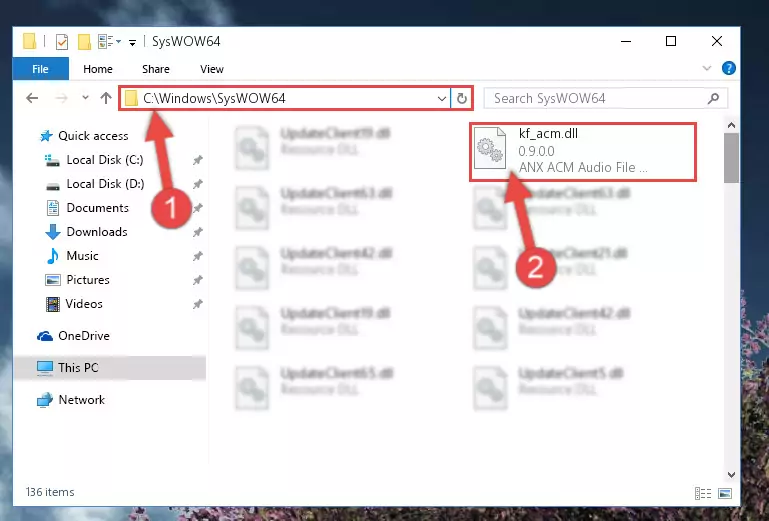Viewport: 769px width, 521px height.
Task: Open Explorer help question mark
Action: (729, 68)
